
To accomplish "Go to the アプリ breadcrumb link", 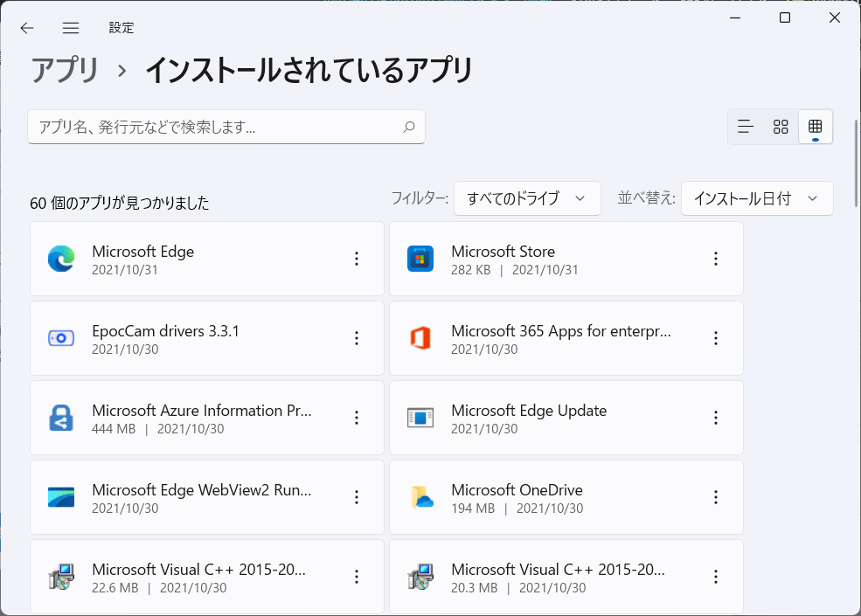I will [x=64, y=70].
